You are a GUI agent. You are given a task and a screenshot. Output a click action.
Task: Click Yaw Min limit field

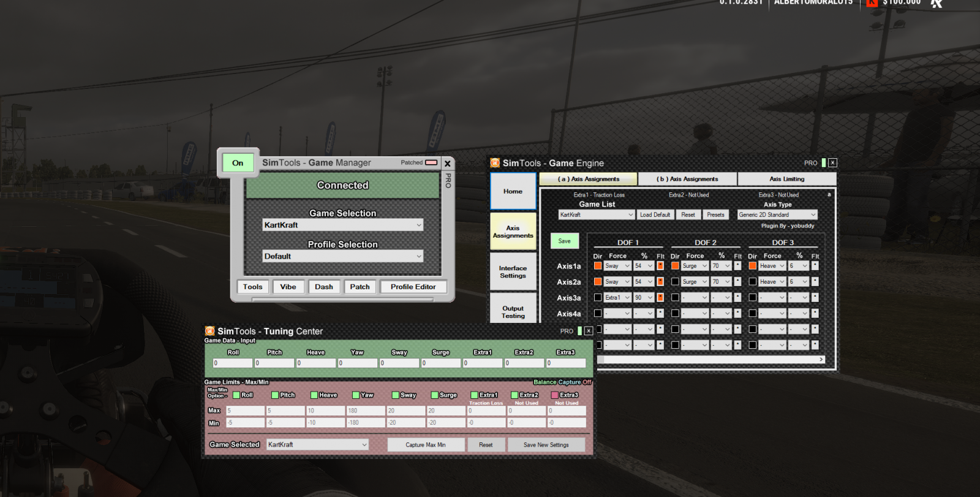pyautogui.click(x=366, y=423)
